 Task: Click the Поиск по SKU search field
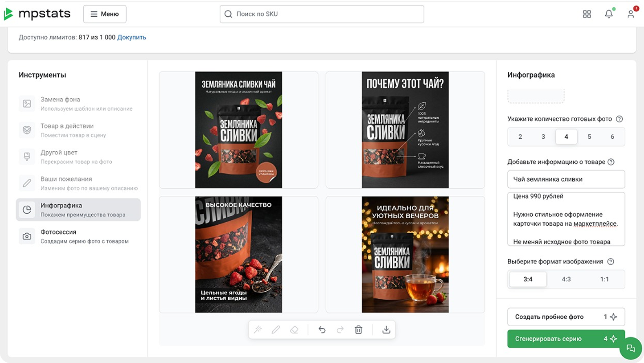tap(322, 14)
